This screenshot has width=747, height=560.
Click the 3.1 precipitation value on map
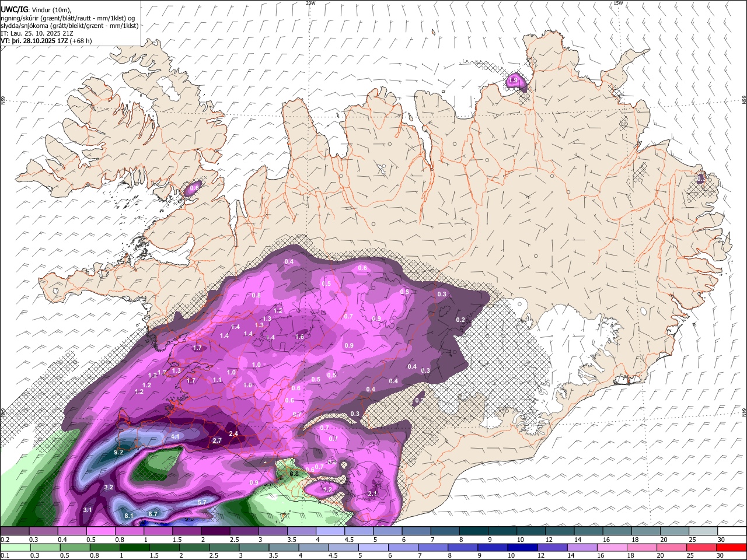tap(88, 510)
